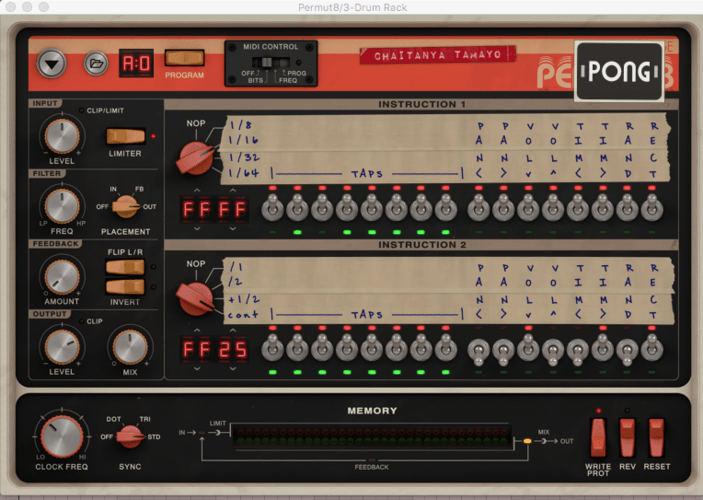Toggle the LIMITER switch

point(126,136)
